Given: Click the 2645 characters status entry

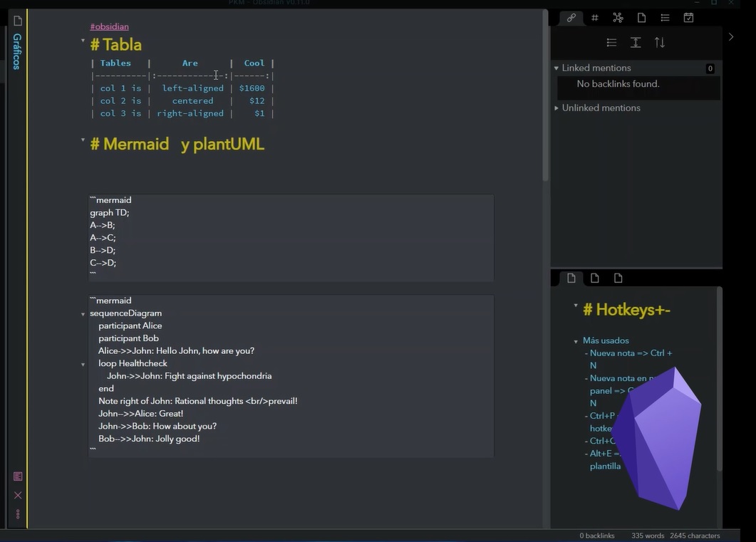Looking at the screenshot, I should pyautogui.click(x=695, y=536).
